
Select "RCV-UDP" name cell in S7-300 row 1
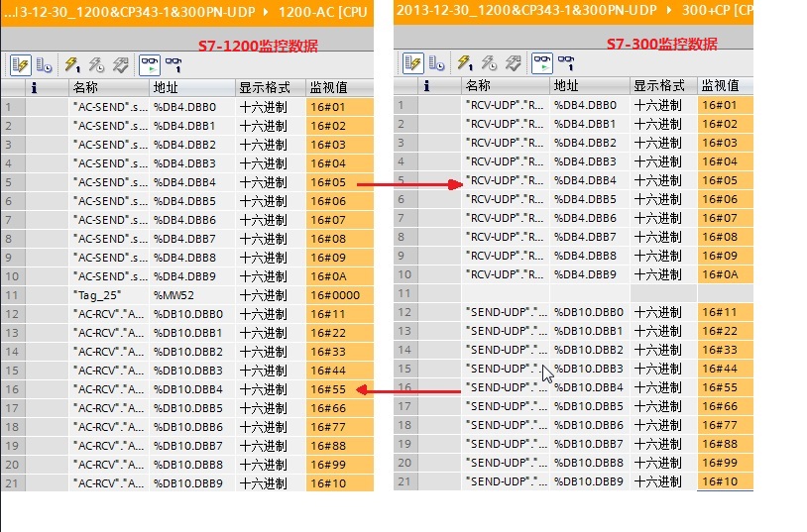click(506, 105)
